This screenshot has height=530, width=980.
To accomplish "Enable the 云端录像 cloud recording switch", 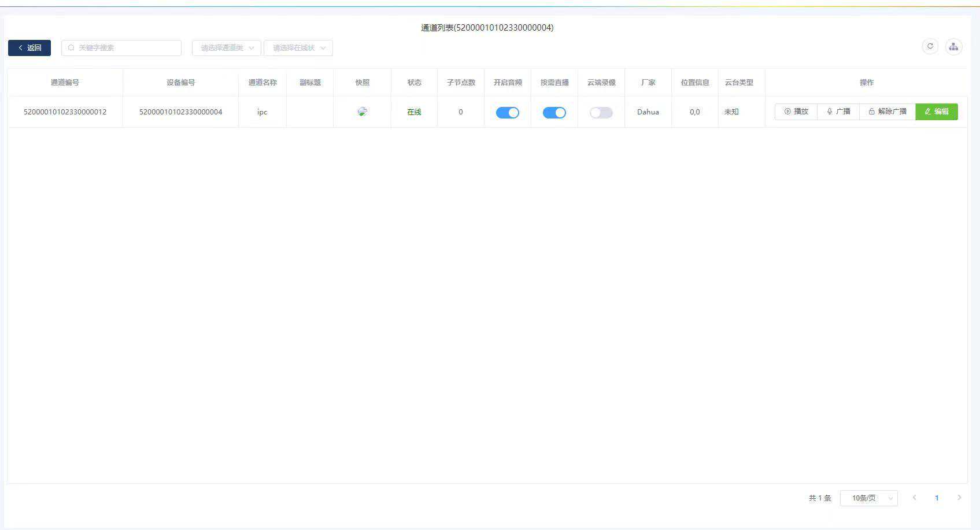I will click(x=601, y=113).
